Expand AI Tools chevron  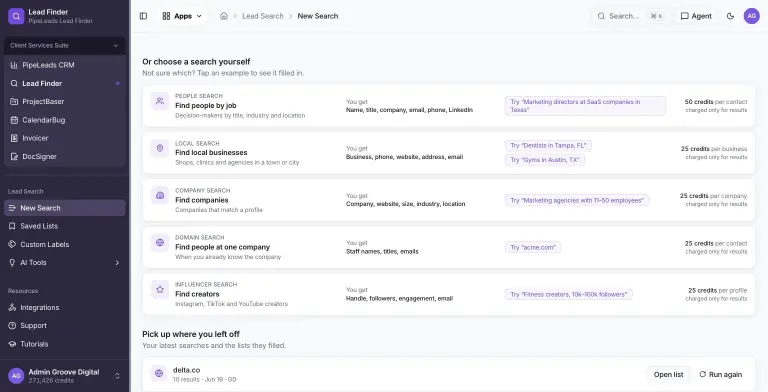(x=117, y=263)
